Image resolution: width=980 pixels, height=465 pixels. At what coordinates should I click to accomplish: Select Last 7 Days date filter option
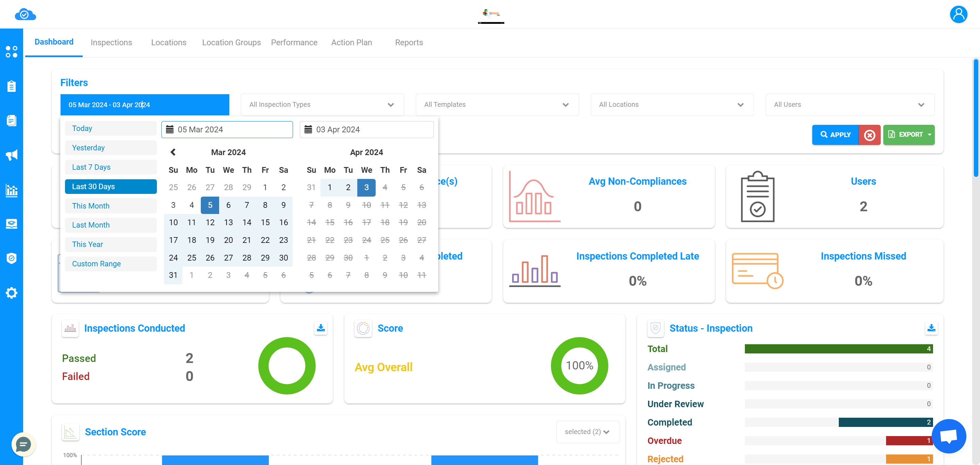tap(92, 167)
